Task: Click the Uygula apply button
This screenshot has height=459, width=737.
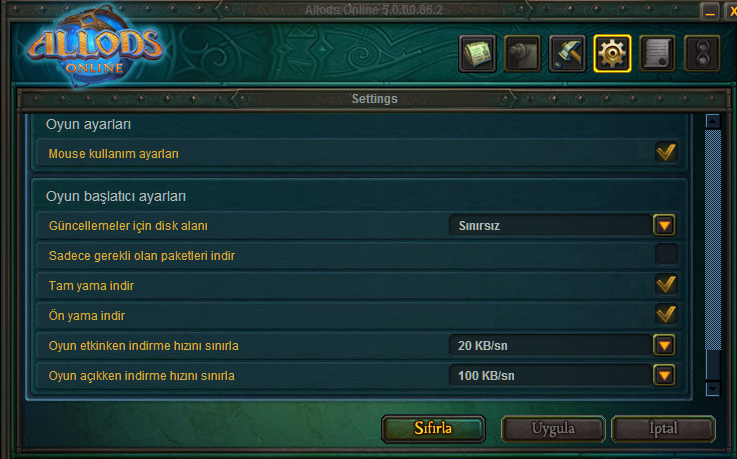Action: (x=553, y=428)
